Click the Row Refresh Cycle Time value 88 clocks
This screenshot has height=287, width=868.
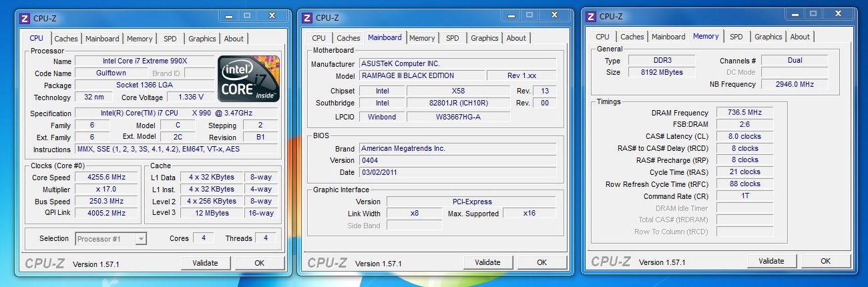coord(744,184)
